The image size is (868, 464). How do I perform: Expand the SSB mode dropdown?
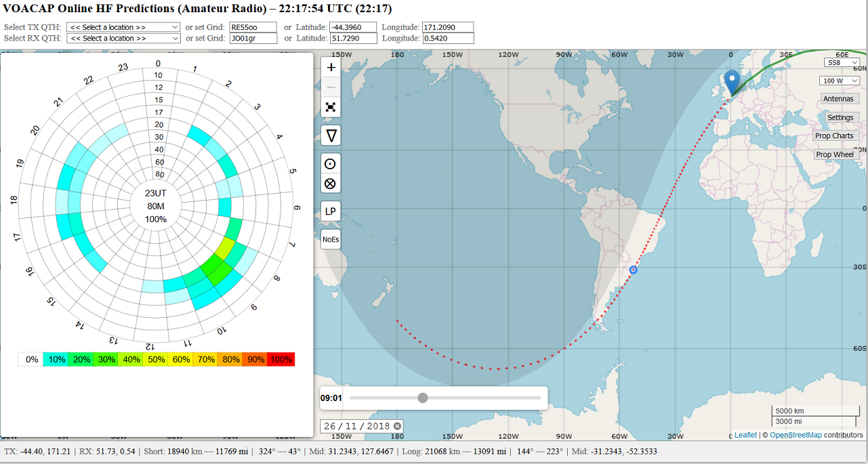842,62
